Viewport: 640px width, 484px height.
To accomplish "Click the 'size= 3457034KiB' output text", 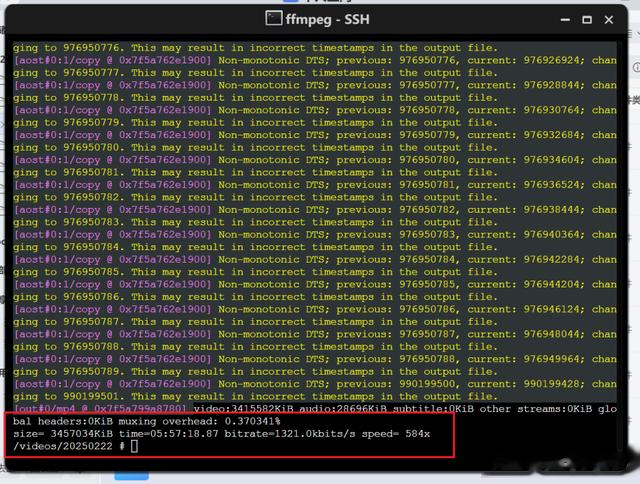I will pyautogui.click(x=63, y=434).
